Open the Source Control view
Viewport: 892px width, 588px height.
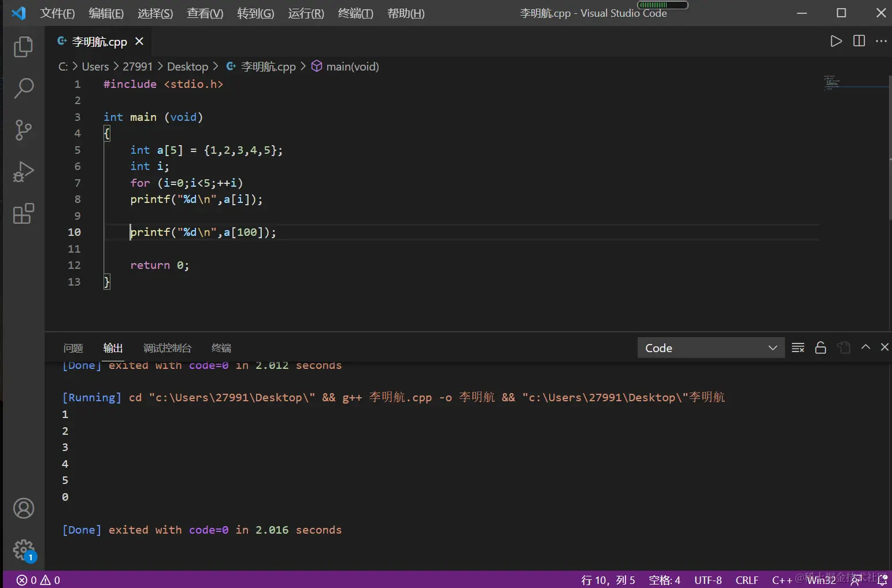[x=23, y=130]
